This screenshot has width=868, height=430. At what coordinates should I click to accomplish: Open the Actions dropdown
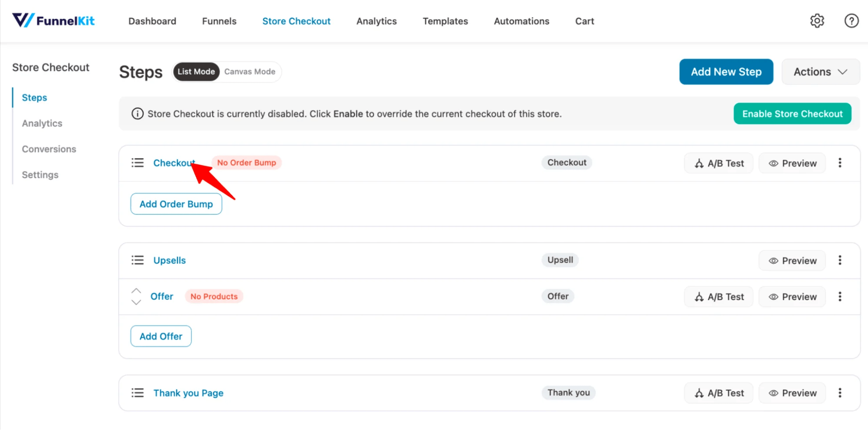(x=820, y=72)
